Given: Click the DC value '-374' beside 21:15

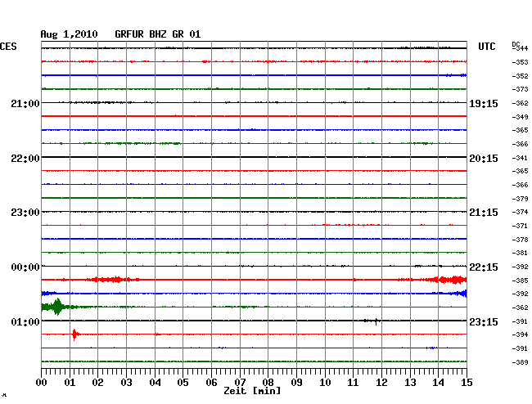Looking at the screenshot, I should point(520,212).
